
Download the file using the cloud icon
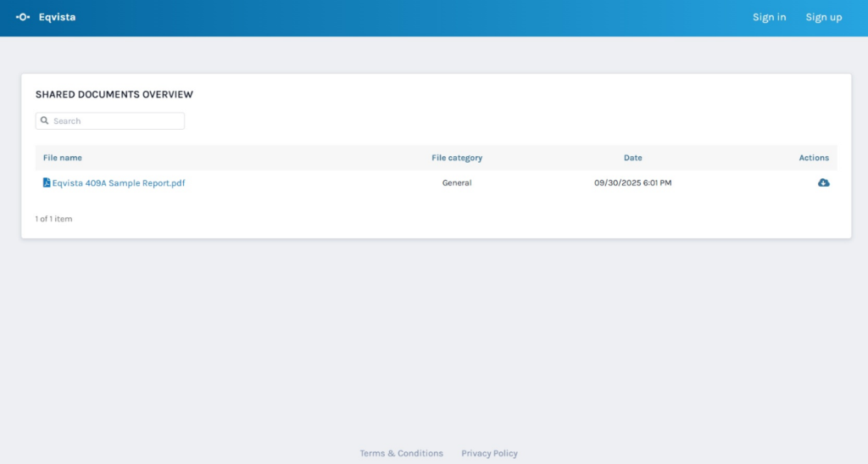click(x=823, y=182)
